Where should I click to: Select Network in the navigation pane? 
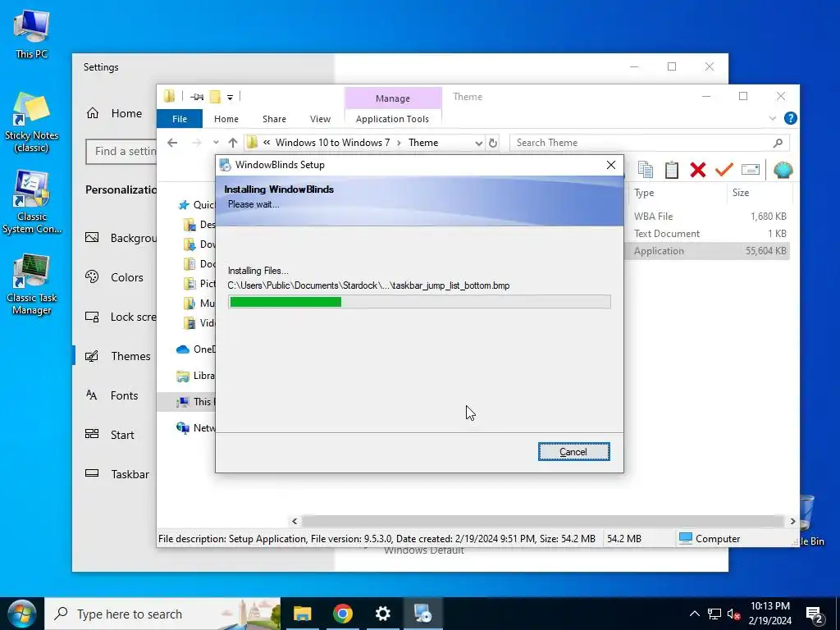196,427
